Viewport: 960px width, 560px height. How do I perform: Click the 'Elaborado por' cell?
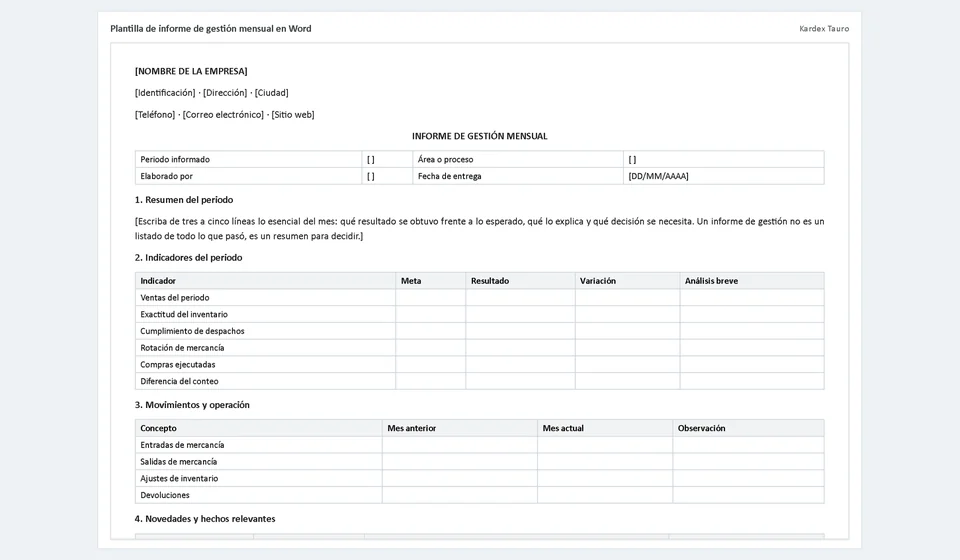pyautogui.click(x=249, y=176)
